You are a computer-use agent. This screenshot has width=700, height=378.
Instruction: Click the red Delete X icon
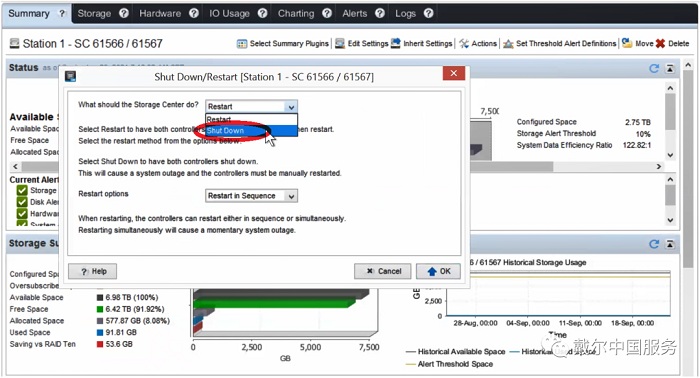point(660,43)
